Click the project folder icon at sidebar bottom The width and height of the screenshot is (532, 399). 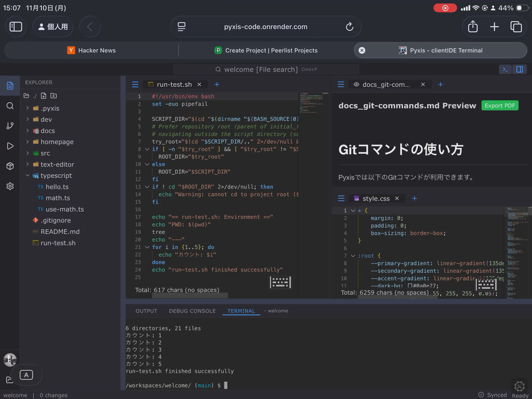pos(9,380)
